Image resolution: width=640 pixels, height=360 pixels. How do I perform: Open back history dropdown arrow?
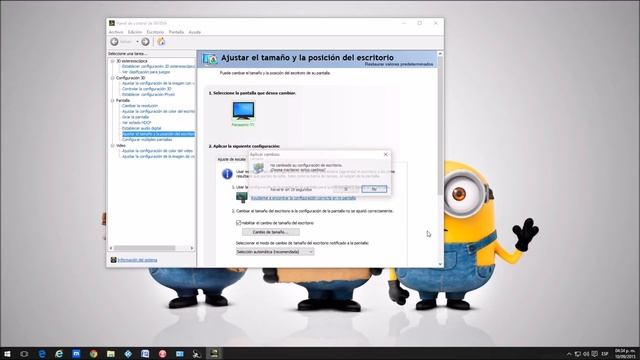coord(137,42)
